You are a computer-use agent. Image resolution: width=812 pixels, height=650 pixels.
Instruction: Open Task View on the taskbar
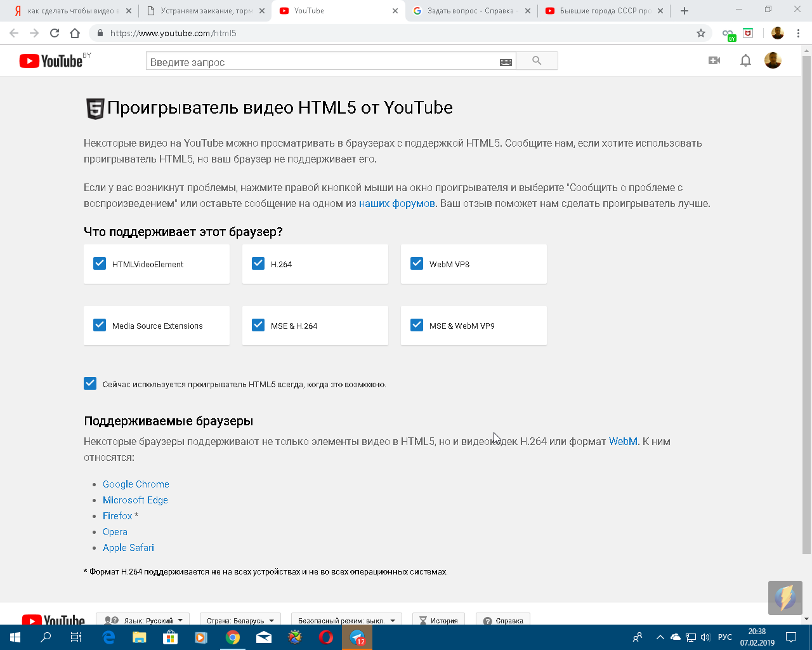tap(76, 637)
